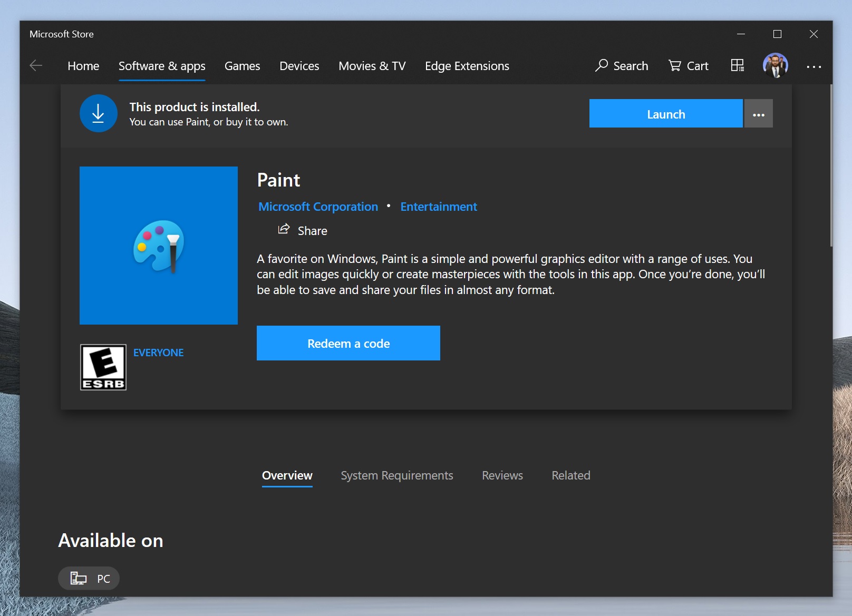Minimize the Microsoft Store window
Image resolution: width=852 pixels, height=616 pixels.
coord(741,34)
